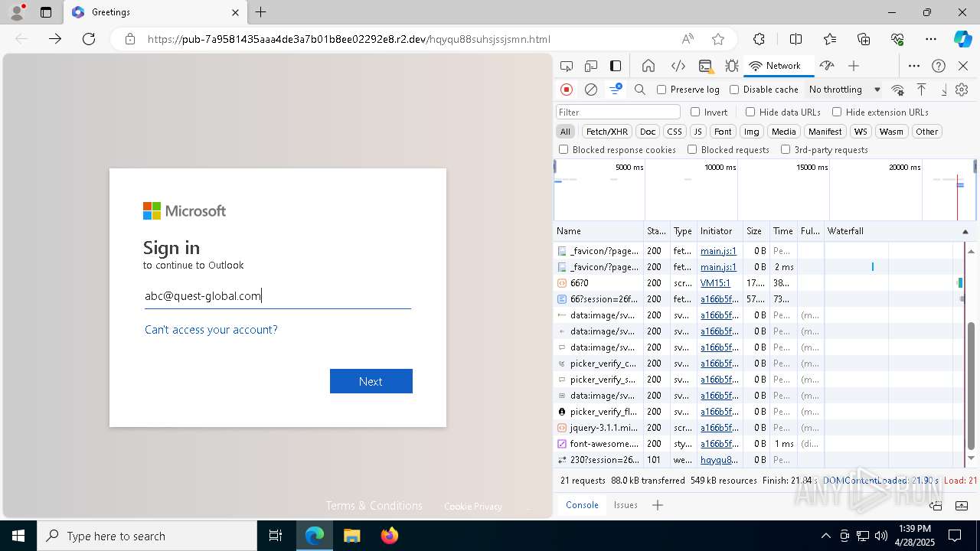Select font-awesome... request row
Viewport: 980px width, 551px height.
(759, 444)
